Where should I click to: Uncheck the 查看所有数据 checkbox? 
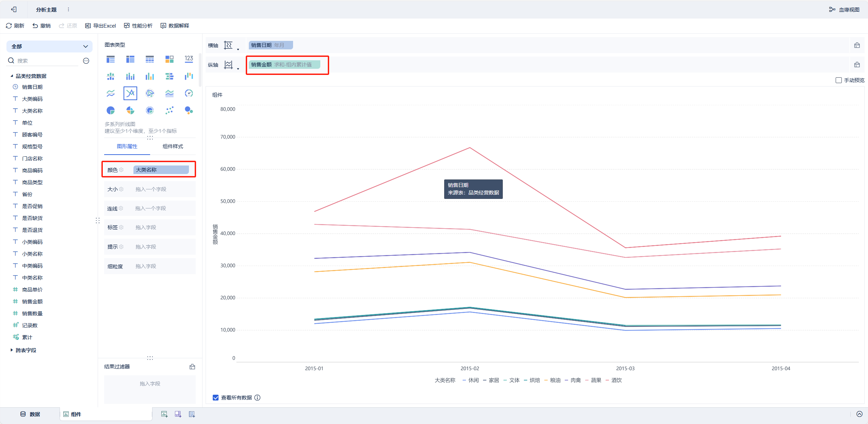(216, 398)
